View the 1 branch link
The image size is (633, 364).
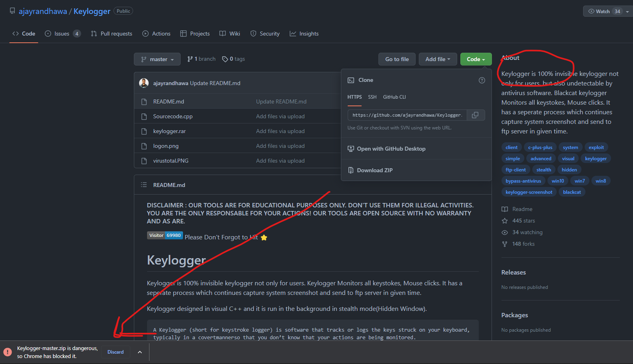coord(201,59)
